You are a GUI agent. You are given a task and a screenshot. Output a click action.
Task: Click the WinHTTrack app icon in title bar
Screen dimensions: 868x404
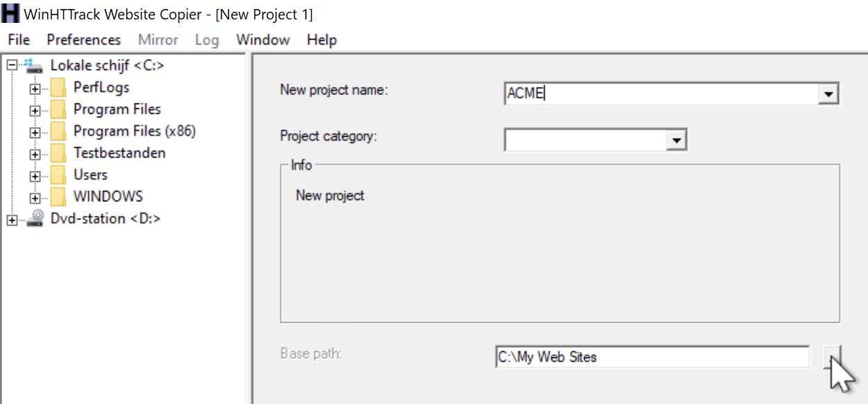(11, 14)
